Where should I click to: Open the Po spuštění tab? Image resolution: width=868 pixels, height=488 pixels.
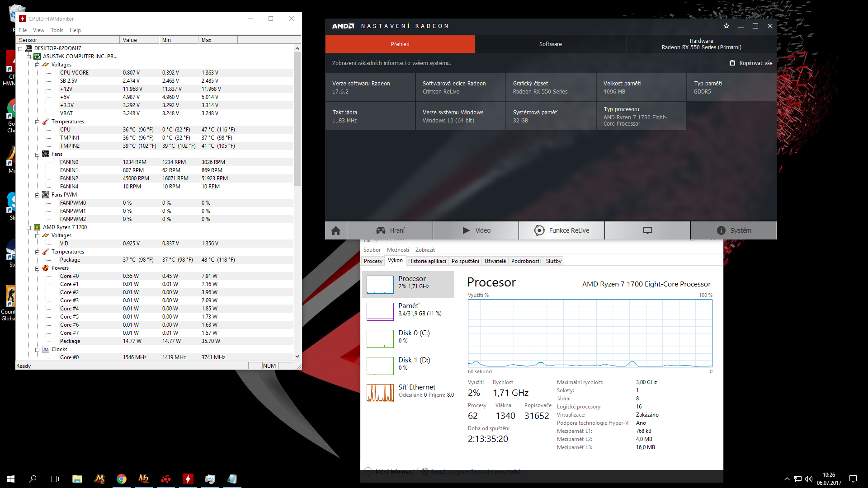[465, 261]
